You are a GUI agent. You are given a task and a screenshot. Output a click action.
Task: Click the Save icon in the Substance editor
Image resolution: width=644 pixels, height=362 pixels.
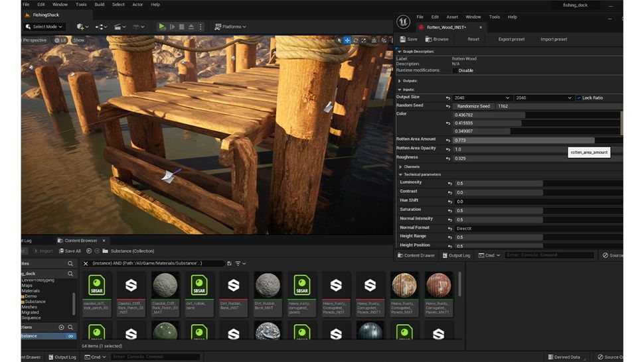[401, 39]
